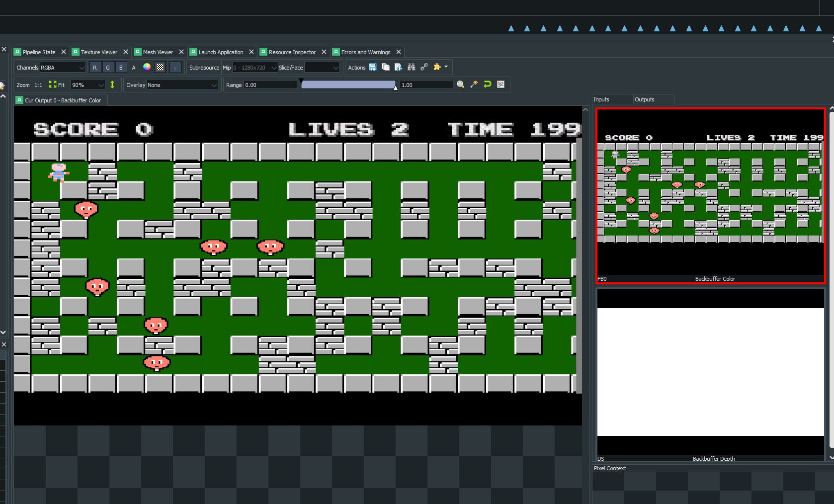Open the Slice/Face dropdown
The image size is (834, 504).
tap(322, 68)
